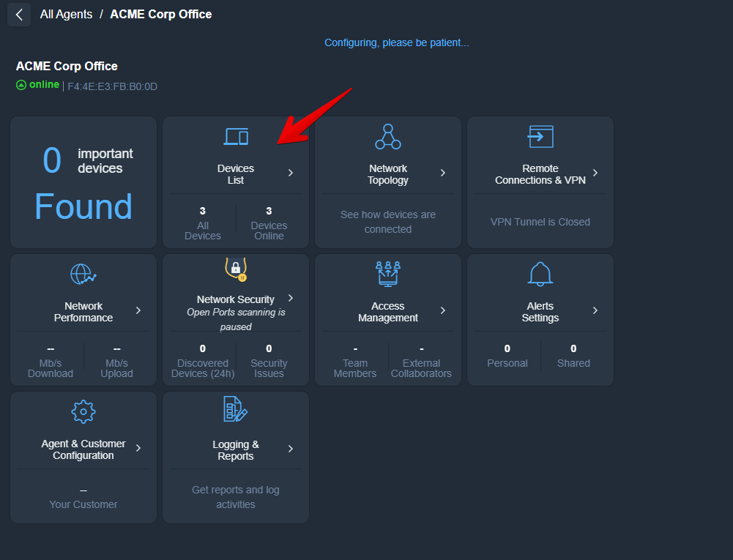The height and width of the screenshot is (560, 733).
Task: Select the important devices Found tile
Action: point(83,183)
